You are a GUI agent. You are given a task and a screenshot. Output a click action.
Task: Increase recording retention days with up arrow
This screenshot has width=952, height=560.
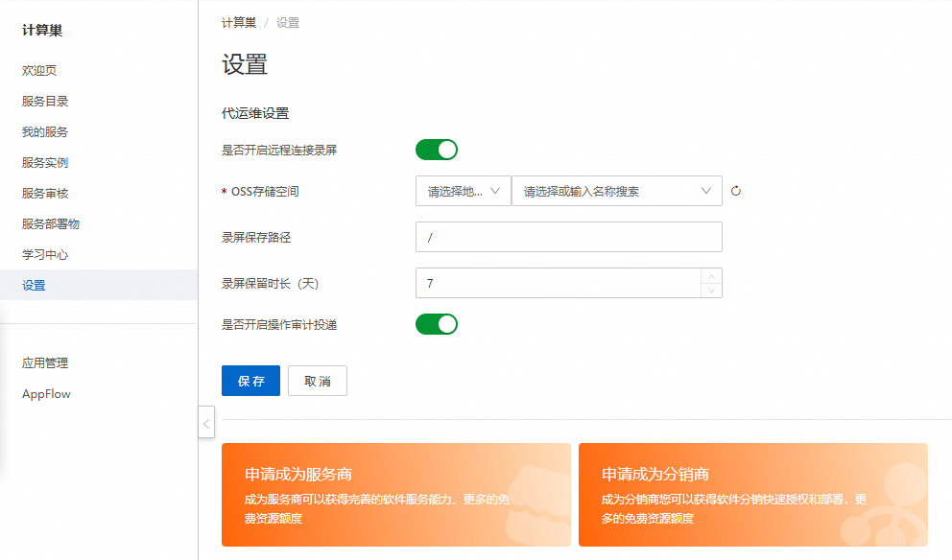711,276
